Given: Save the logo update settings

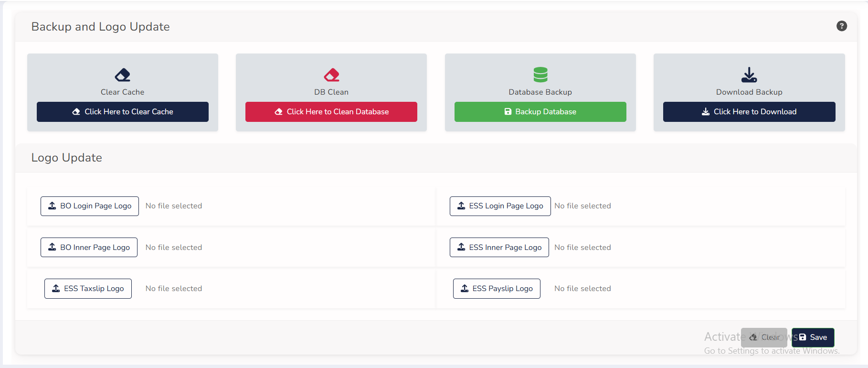Looking at the screenshot, I should click(813, 337).
